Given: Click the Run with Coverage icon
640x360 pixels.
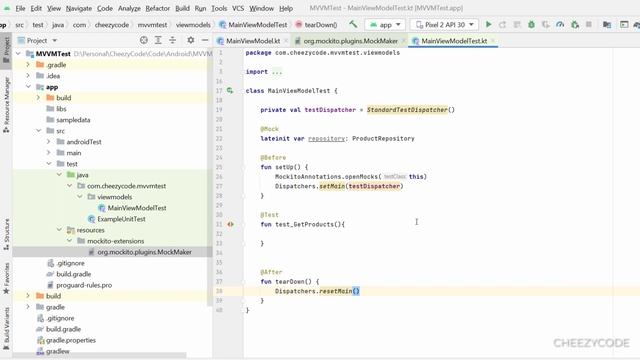Looking at the screenshot, I should pos(545,24).
